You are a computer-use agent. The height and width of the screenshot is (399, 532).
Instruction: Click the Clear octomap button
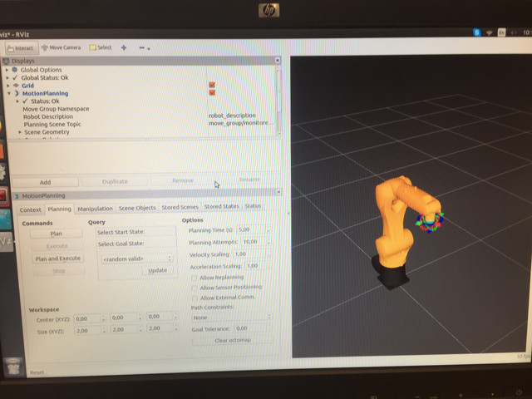pyautogui.click(x=233, y=340)
